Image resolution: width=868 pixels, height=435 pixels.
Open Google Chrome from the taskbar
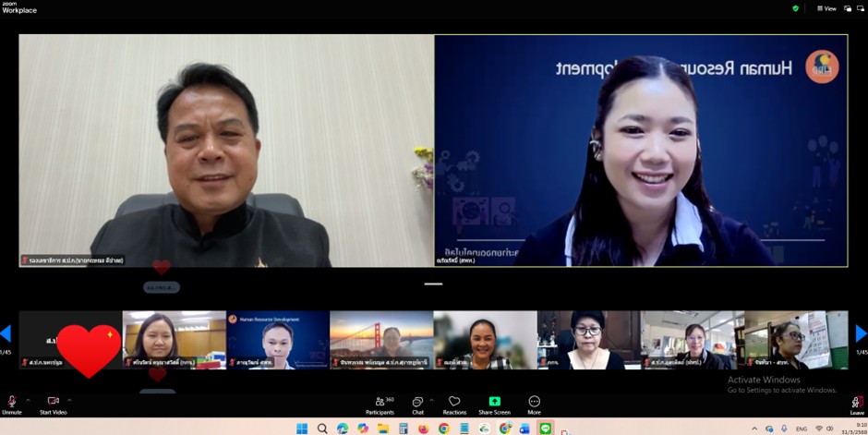click(444, 429)
